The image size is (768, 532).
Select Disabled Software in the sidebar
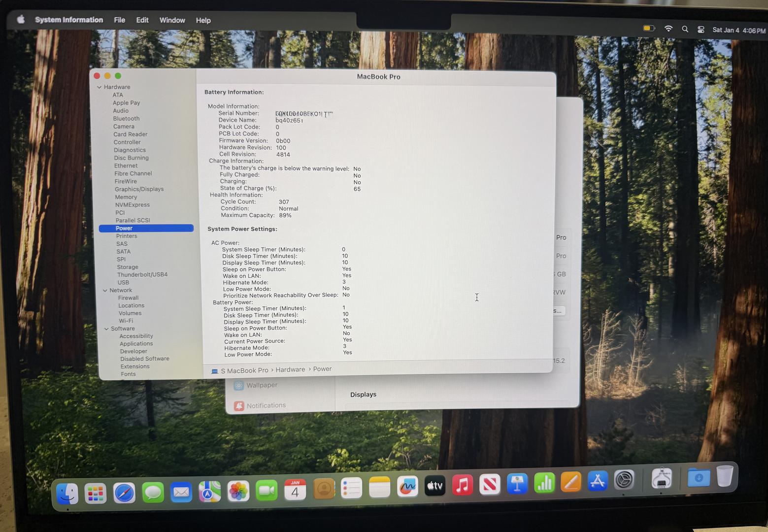(x=145, y=359)
